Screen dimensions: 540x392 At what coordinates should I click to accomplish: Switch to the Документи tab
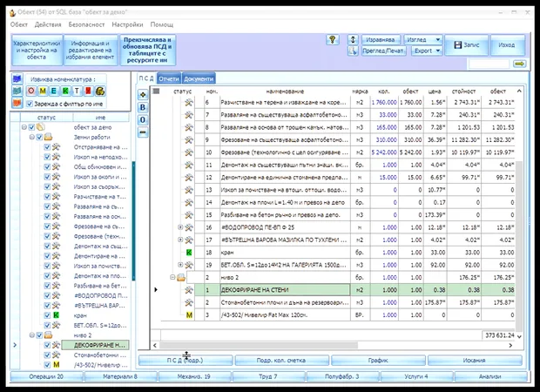click(x=199, y=79)
